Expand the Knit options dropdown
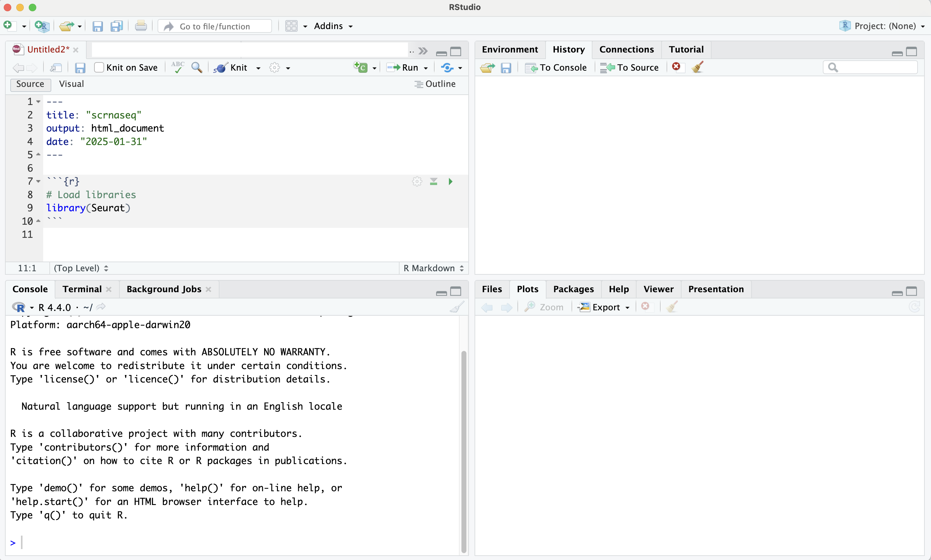 pyautogui.click(x=258, y=68)
